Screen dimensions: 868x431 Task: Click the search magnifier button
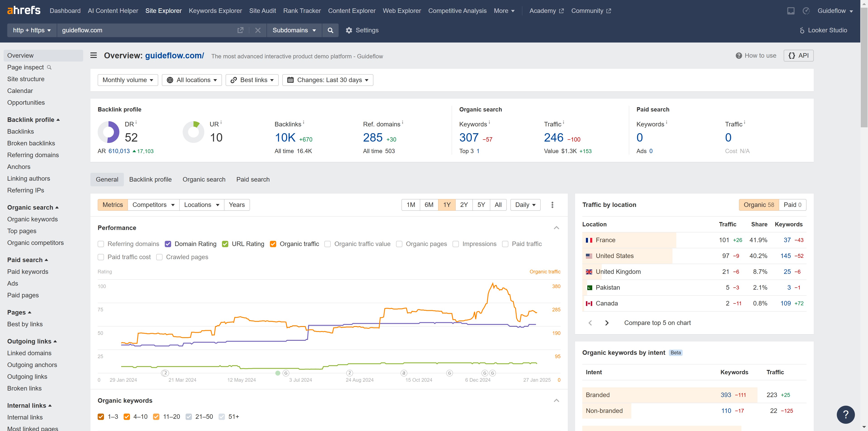click(x=330, y=30)
